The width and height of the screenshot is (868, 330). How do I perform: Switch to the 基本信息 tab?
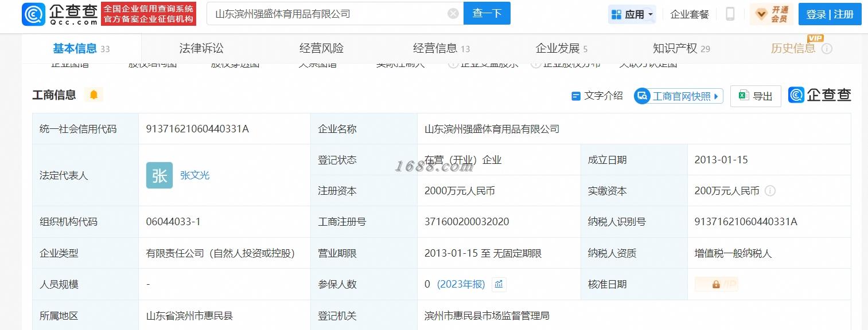coord(81,49)
